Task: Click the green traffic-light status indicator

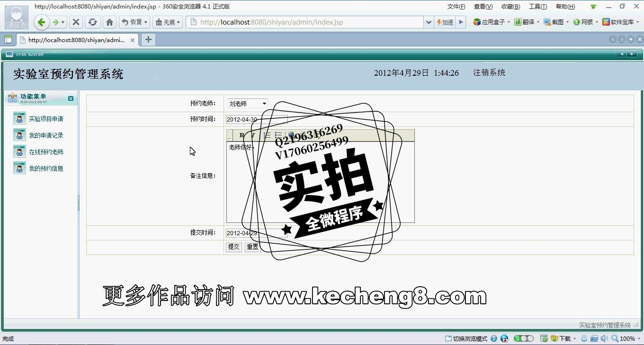Action: (x=524, y=339)
